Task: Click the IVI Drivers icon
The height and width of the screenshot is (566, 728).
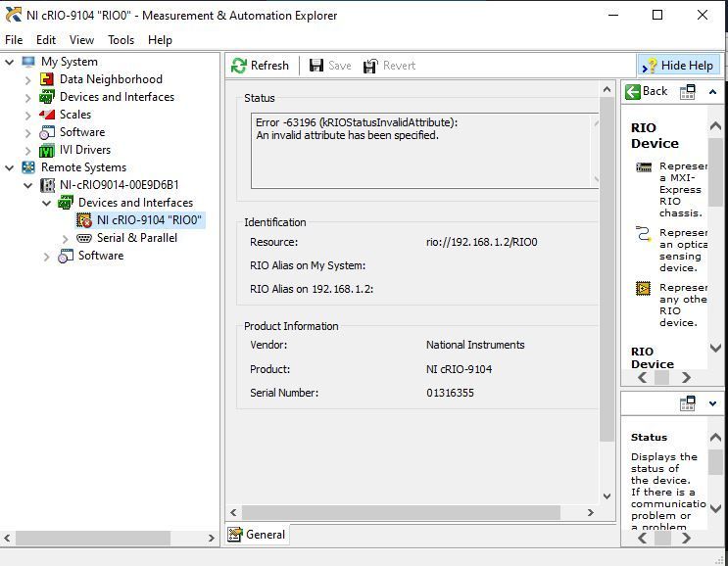Action: pyautogui.click(x=46, y=151)
